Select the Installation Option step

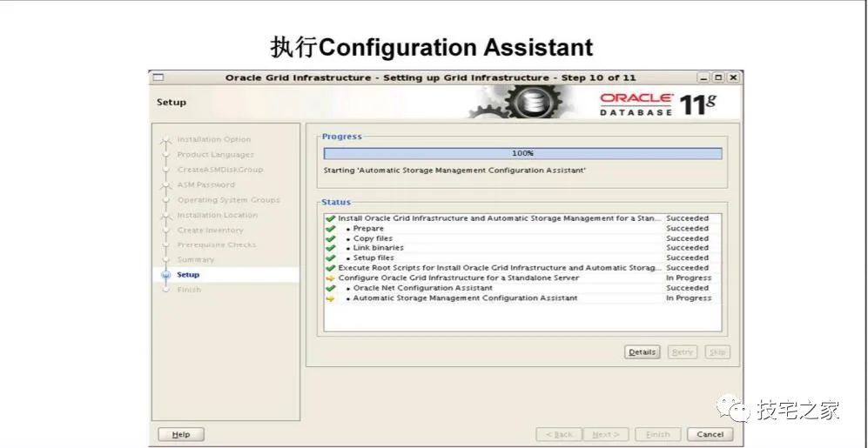[x=213, y=139]
